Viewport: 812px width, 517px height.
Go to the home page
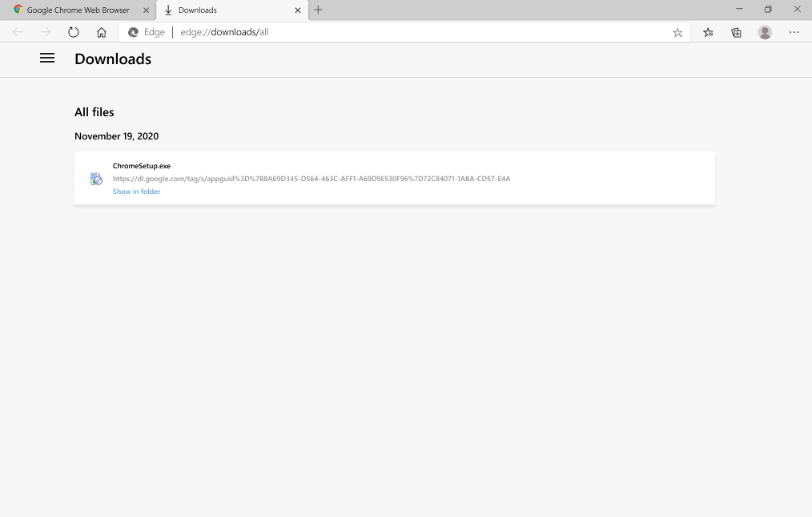pyautogui.click(x=101, y=32)
